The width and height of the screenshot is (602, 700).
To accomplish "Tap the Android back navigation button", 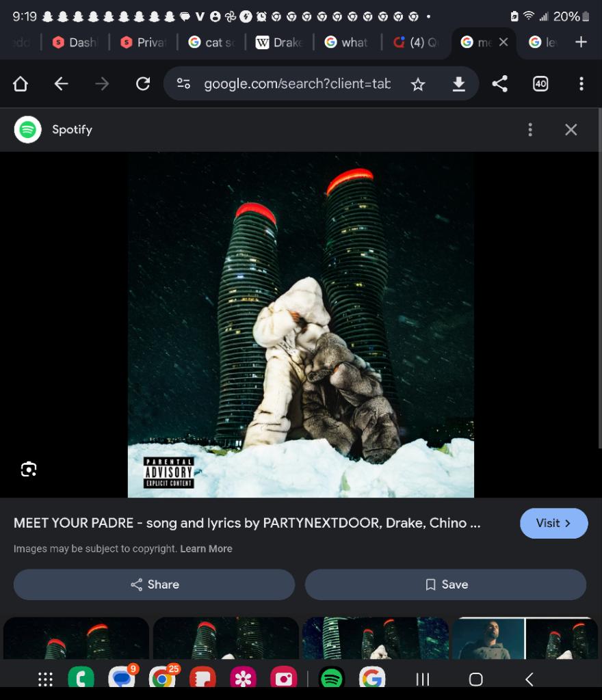I will (x=529, y=679).
